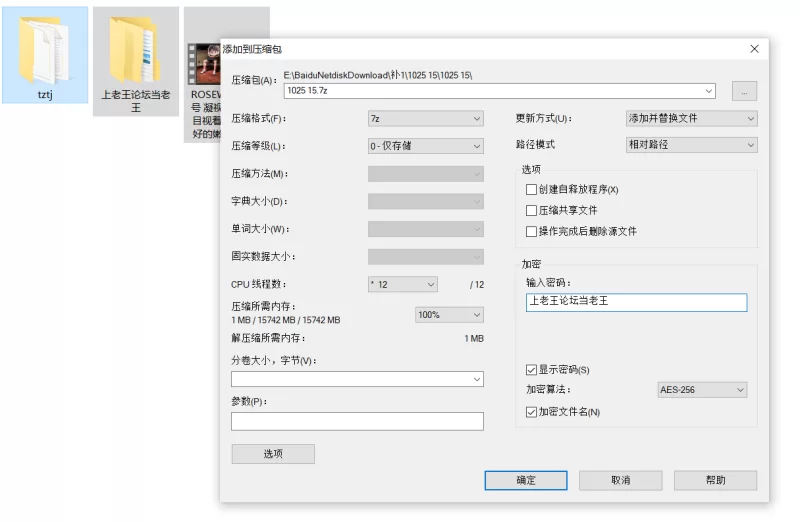Open 帮助 help button

pyautogui.click(x=715, y=480)
